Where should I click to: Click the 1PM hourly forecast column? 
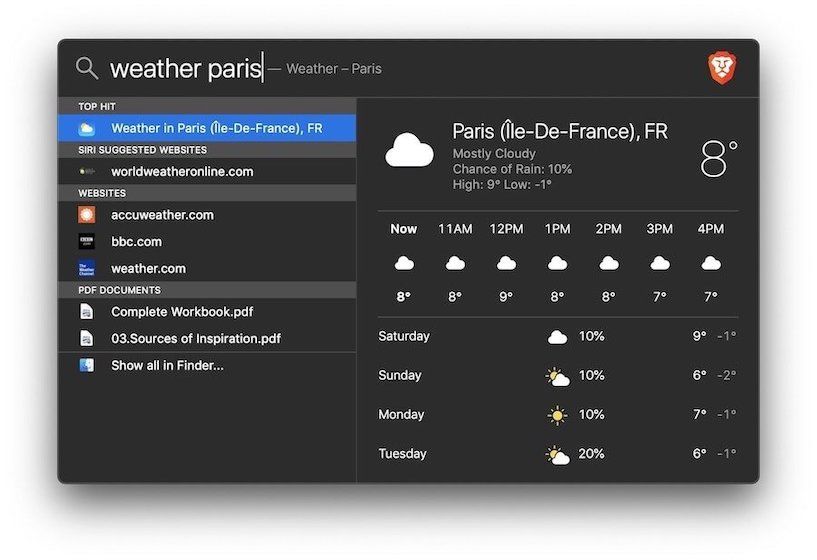pyautogui.click(x=557, y=263)
